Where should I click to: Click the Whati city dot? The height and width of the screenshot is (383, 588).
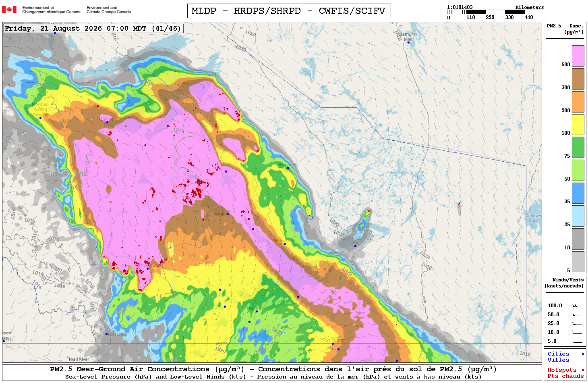[x=228, y=214]
